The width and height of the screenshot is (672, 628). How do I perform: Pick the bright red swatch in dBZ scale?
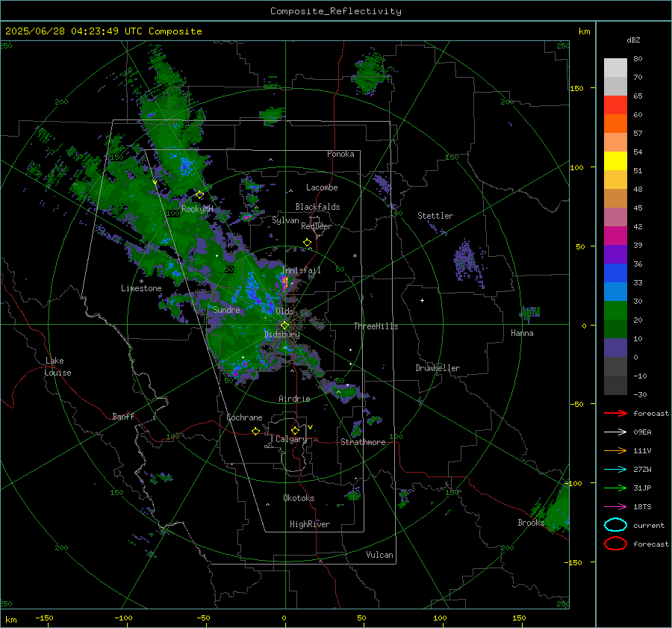click(615, 105)
